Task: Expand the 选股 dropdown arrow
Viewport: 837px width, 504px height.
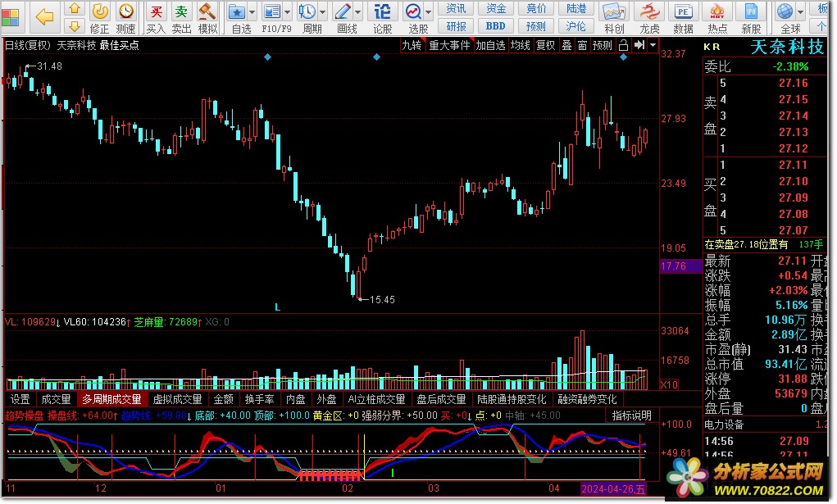Action: click(x=429, y=11)
